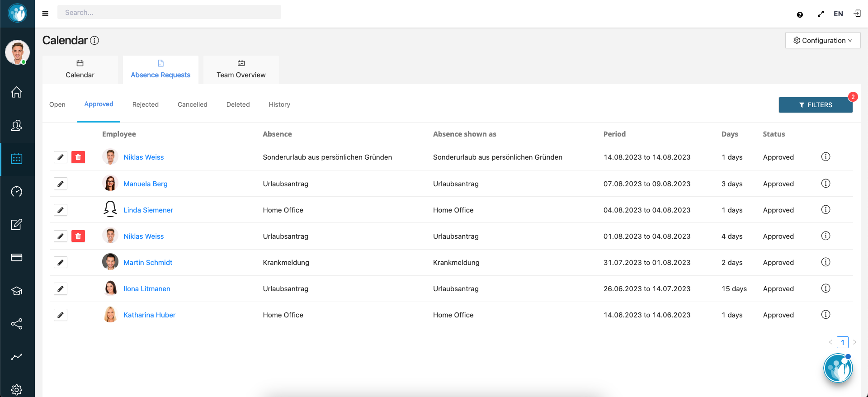Click the hamburger menu icon
Image resolution: width=868 pixels, height=397 pixels.
(45, 14)
